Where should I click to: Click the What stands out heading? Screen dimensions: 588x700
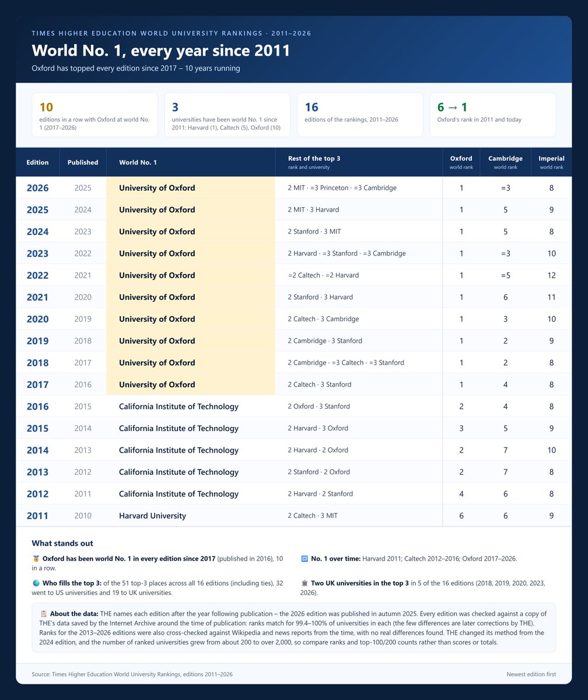tap(62, 543)
